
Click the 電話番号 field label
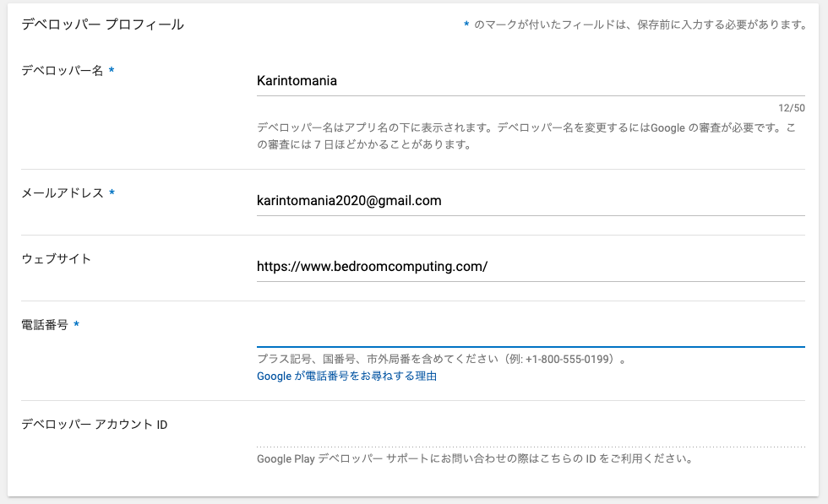pyautogui.click(x=45, y=324)
